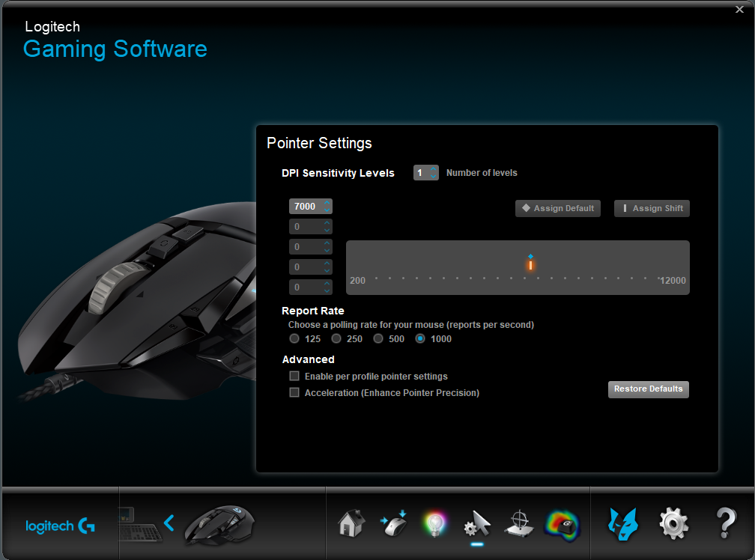Select the 500 report rate
This screenshot has width=755, height=560.
point(378,338)
